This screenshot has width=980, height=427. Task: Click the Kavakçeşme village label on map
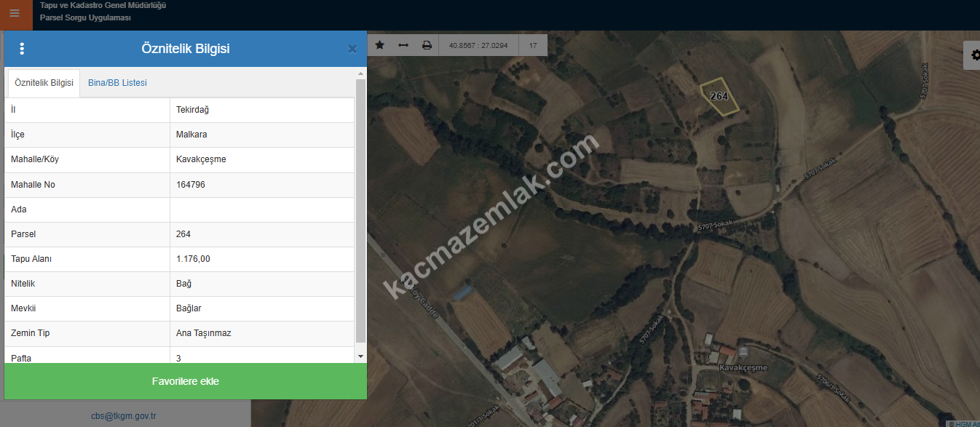(743, 368)
